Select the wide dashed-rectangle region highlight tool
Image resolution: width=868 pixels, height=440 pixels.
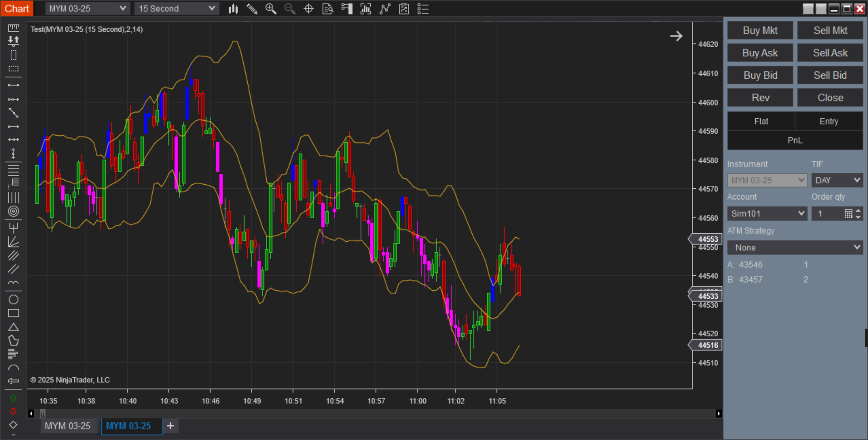(14, 69)
